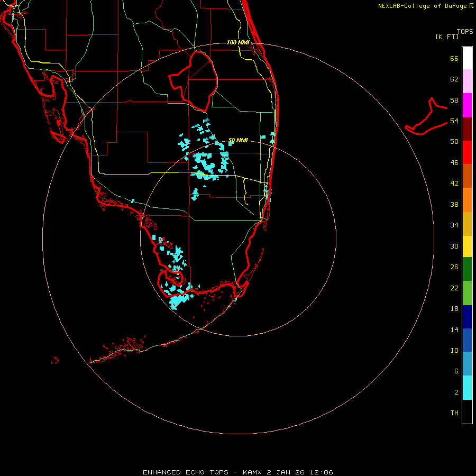The height and width of the screenshot is (476, 476).
Task: Click the [K FT] units label
Action: coord(447,36)
